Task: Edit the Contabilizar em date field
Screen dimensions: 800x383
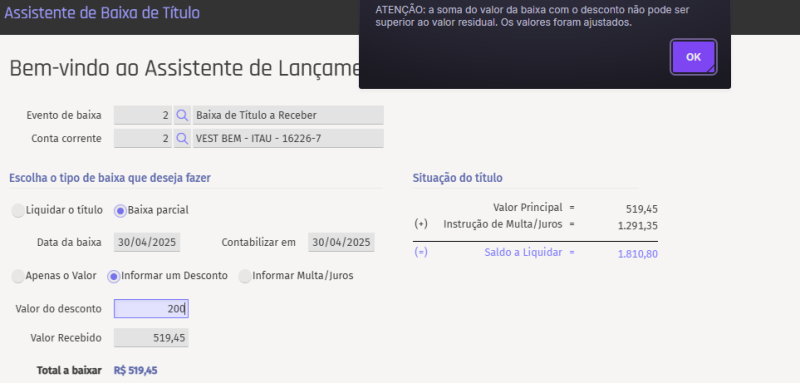Action: (x=341, y=242)
